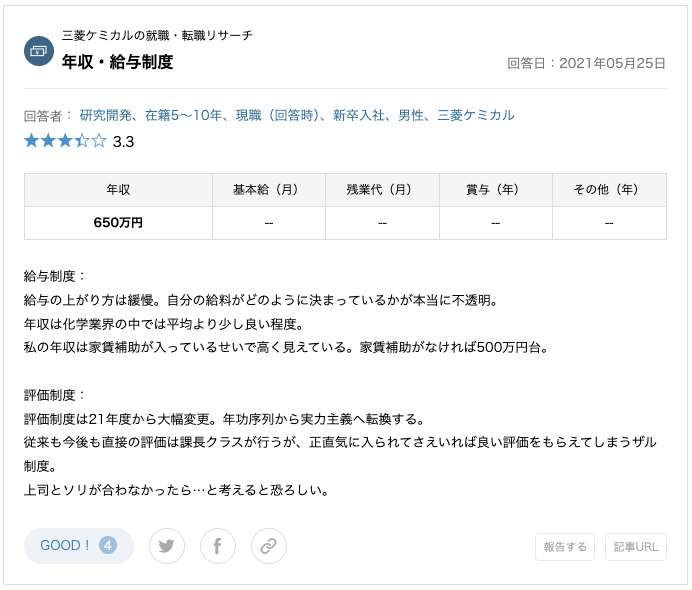Click the 賞与（年） column header
The height and width of the screenshot is (590, 692).
pyautogui.click(x=496, y=190)
